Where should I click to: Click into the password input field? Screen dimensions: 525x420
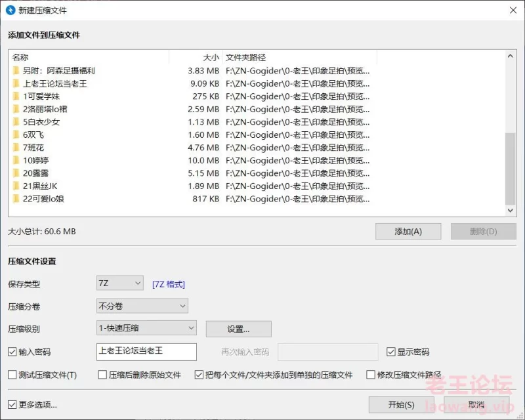point(146,352)
